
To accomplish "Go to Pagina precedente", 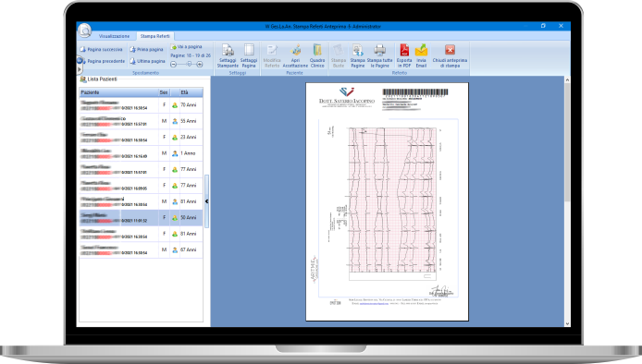I will point(102,61).
